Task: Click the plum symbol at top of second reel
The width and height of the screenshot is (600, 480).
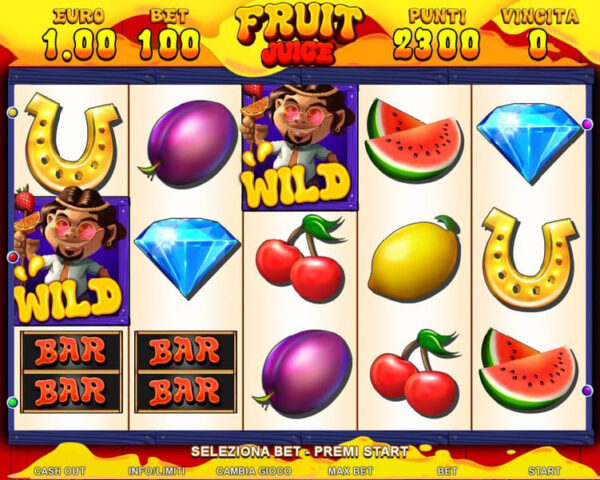Action: [188, 143]
